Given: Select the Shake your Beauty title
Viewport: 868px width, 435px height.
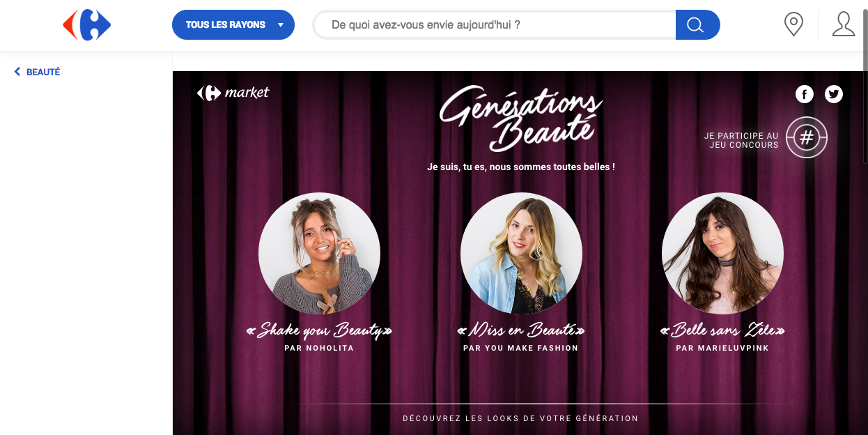Looking at the screenshot, I should tap(319, 330).
